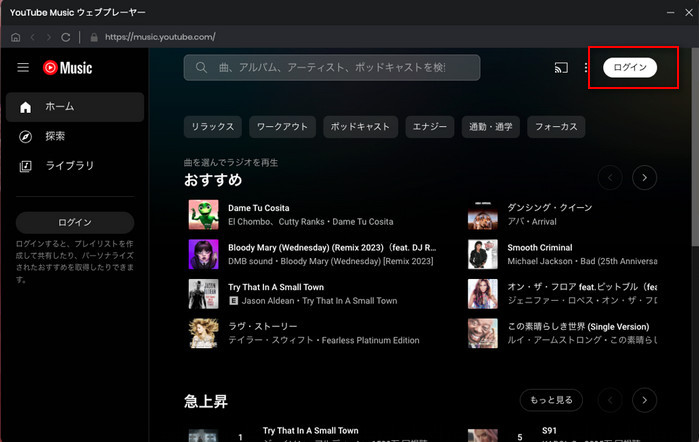
Task: Click the browser home icon
Action: pos(16,37)
